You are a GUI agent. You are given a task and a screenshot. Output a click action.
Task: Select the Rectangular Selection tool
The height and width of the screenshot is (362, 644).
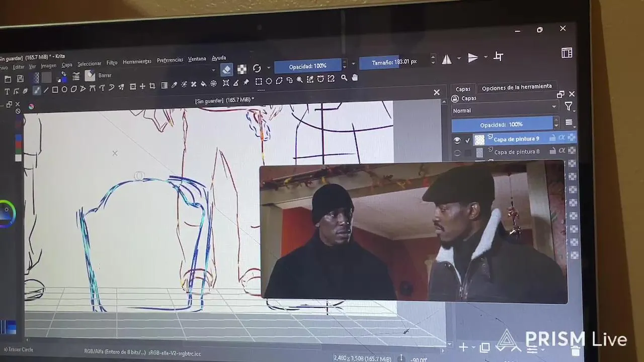click(259, 81)
